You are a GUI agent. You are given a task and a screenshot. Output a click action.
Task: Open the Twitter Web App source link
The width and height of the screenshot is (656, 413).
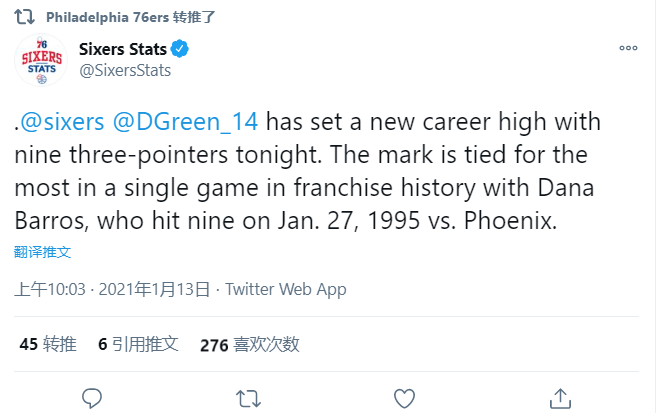point(286,290)
